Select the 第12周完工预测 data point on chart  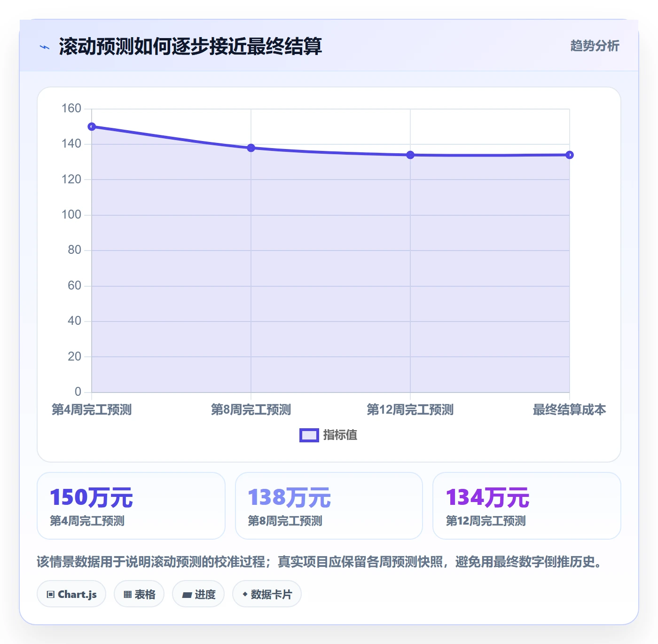click(410, 155)
